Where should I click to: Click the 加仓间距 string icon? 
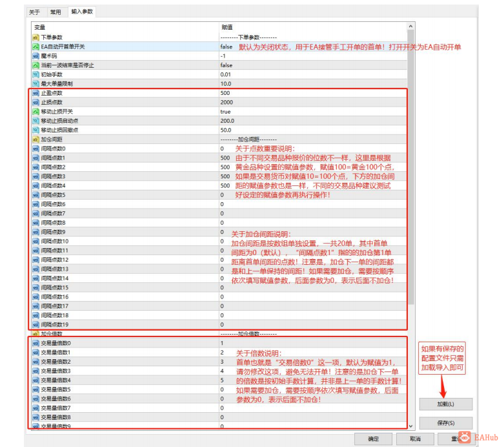(35, 140)
